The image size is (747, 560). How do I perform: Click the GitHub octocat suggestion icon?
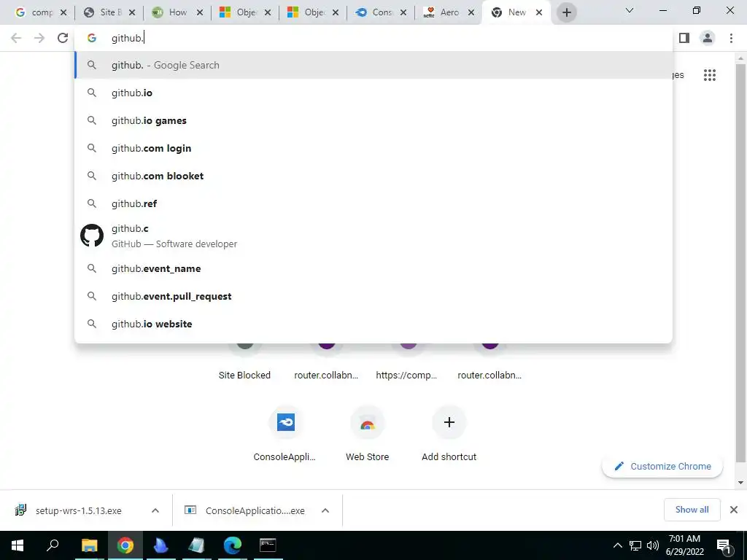(92, 236)
